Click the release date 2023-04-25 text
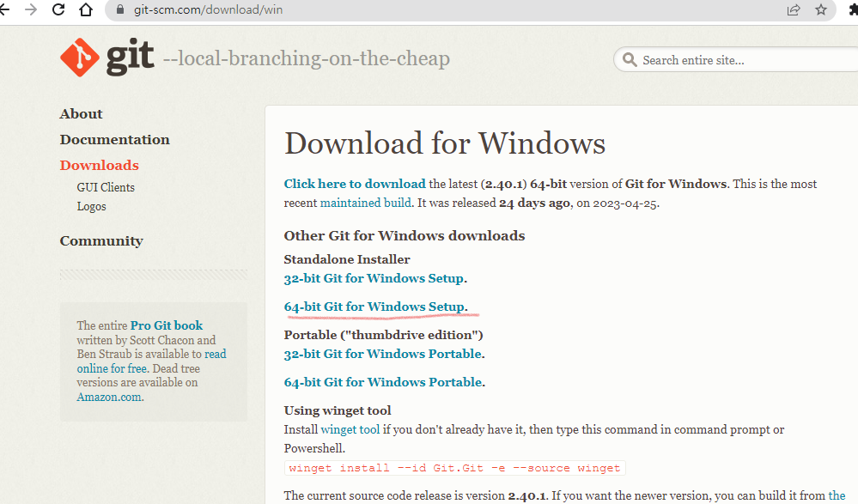 pos(625,203)
